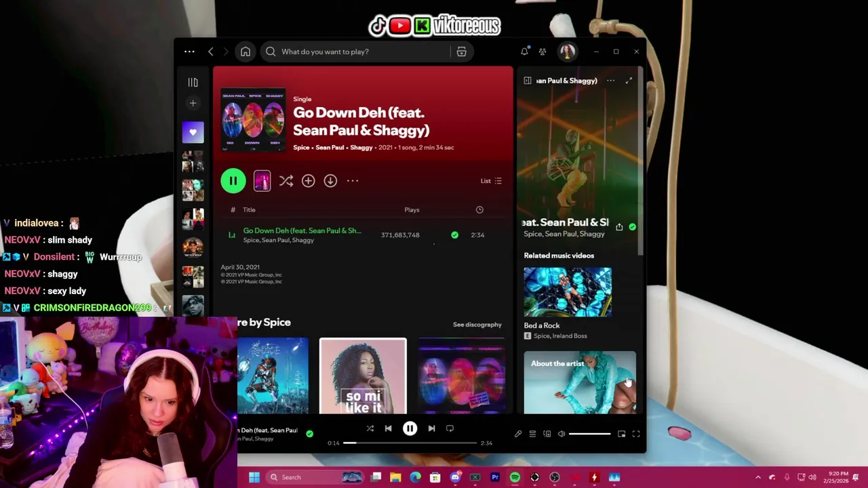Open Now Playing panel more options
The image size is (868, 488).
point(610,81)
